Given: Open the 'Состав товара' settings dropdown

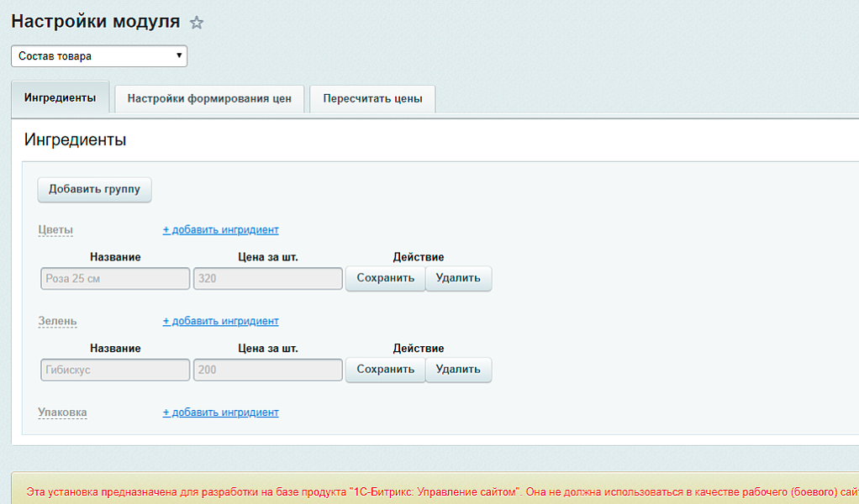Looking at the screenshot, I should pos(92,55).
